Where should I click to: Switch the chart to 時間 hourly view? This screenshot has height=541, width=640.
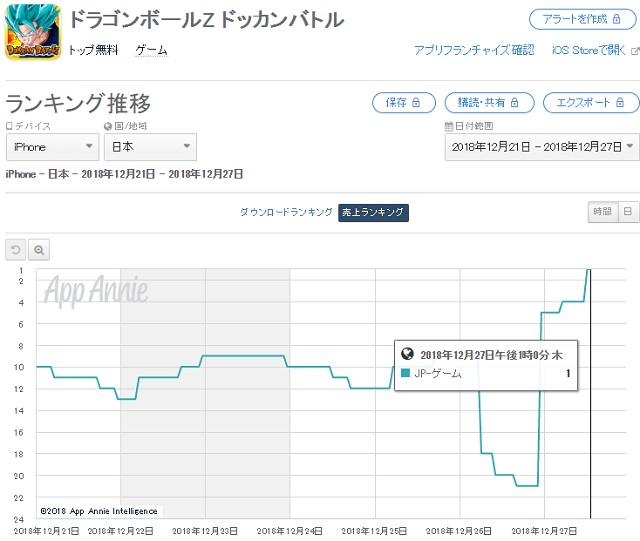click(601, 212)
